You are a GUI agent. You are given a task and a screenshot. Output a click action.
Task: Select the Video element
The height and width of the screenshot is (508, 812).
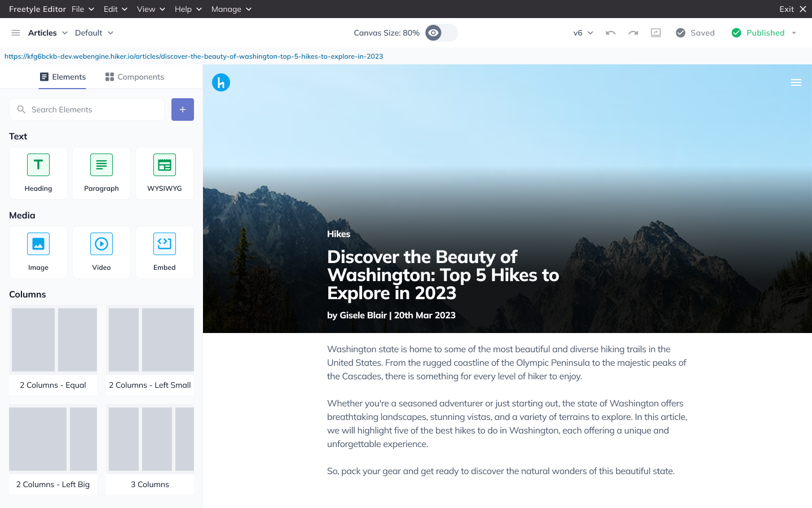101,252
